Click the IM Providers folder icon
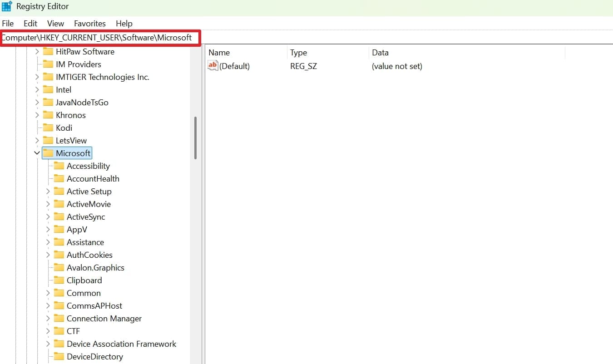Screen dimensions: 613x364 pos(48,64)
